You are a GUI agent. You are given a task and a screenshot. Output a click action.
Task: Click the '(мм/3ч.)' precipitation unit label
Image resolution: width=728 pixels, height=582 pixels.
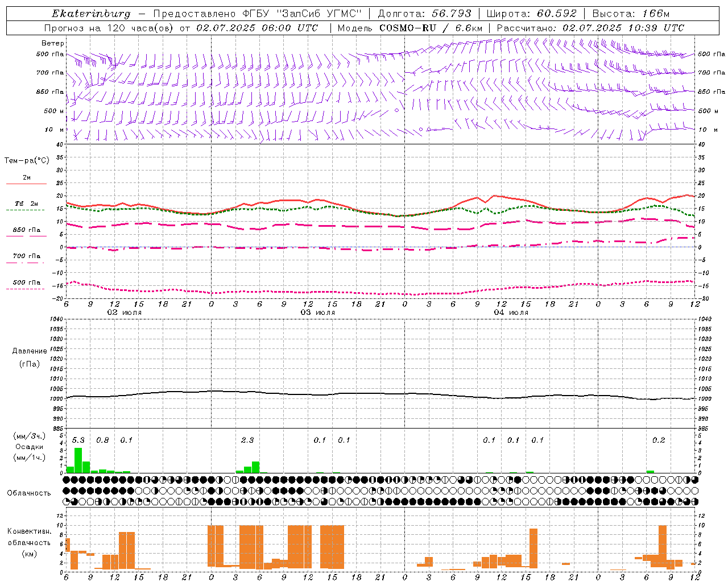[x=30, y=436]
